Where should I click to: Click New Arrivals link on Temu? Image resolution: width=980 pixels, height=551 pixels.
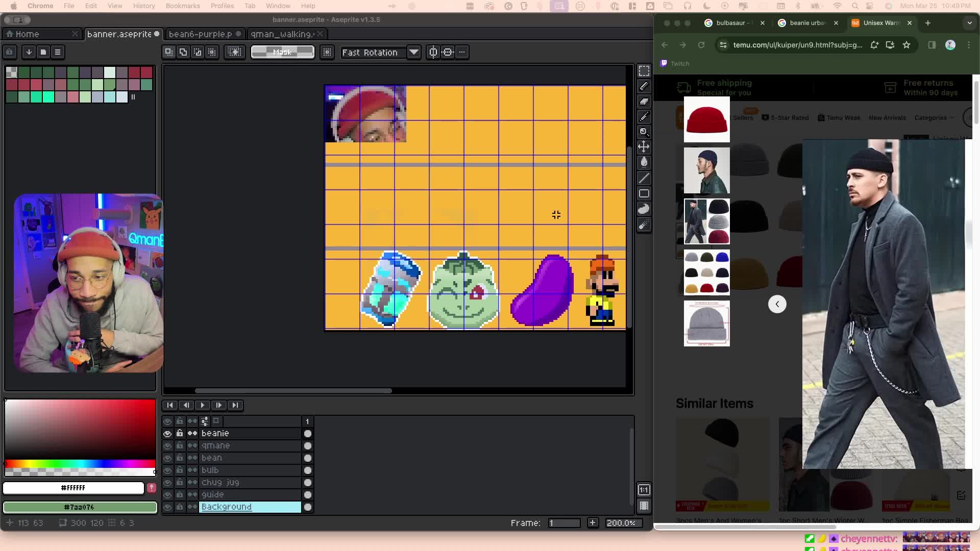click(887, 118)
